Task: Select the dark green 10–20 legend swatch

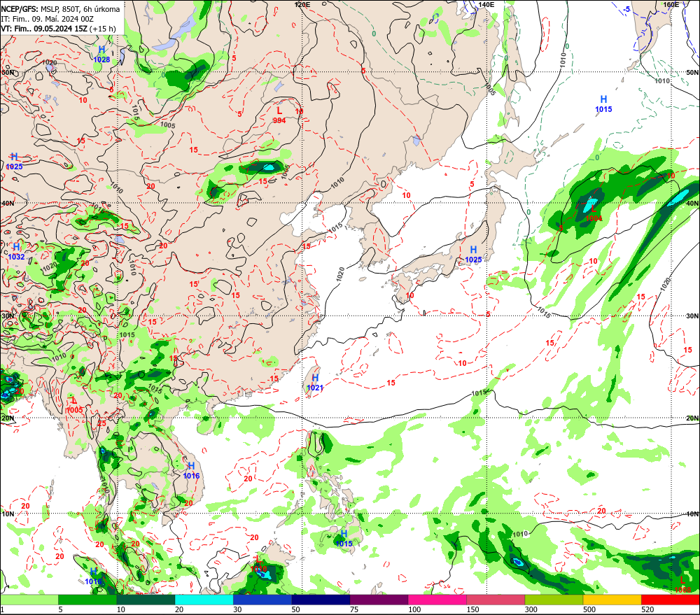Action: click(x=146, y=600)
